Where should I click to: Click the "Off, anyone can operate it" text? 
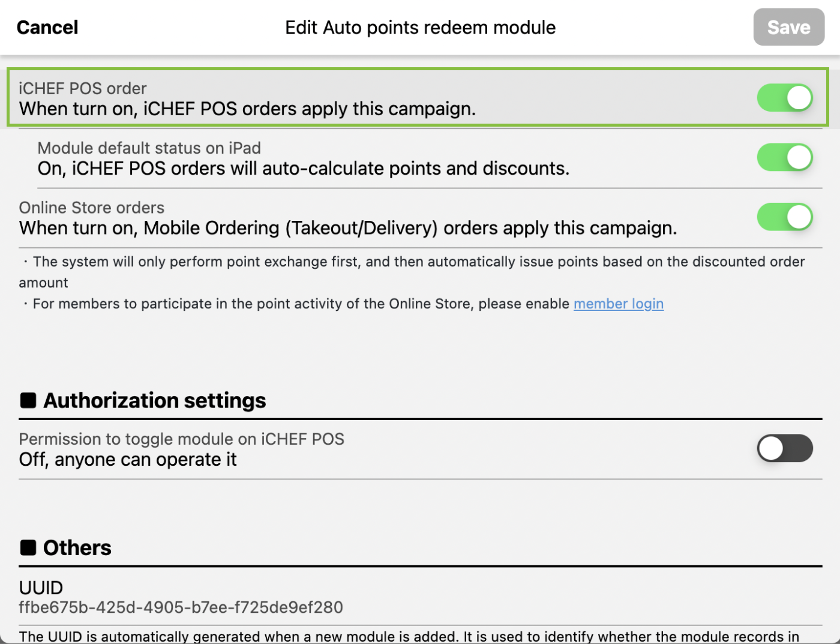click(128, 460)
